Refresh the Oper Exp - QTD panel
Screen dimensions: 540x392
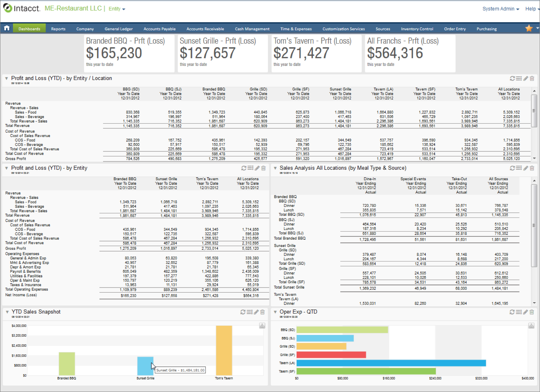click(x=512, y=312)
